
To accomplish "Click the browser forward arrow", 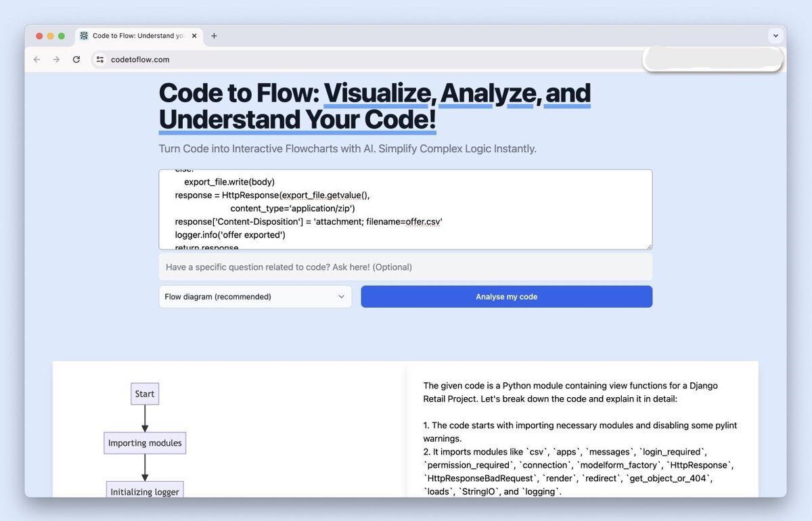I will (x=56, y=60).
